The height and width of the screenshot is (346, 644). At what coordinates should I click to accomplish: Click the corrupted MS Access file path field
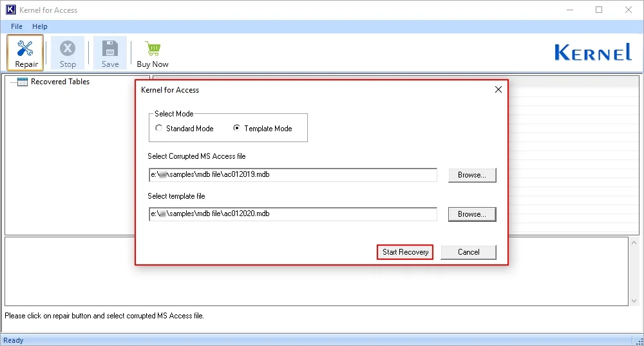[292, 175]
